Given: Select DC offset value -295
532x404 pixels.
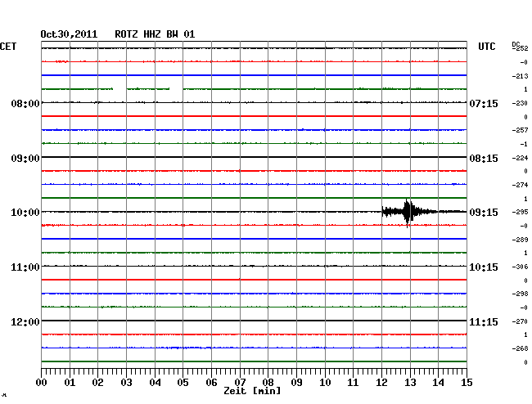Looking at the screenshot, I should pos(520,212).
